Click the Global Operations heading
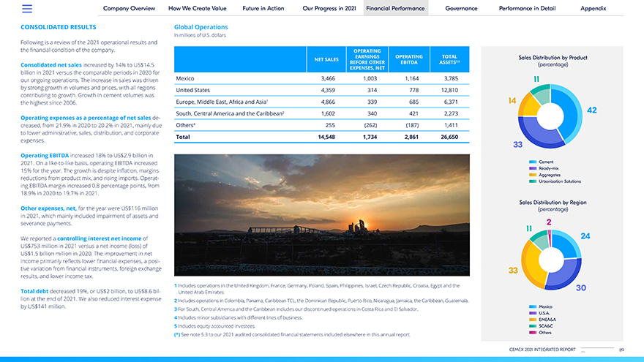The width and height of the screenshot is (644, 362). point(201,27)
